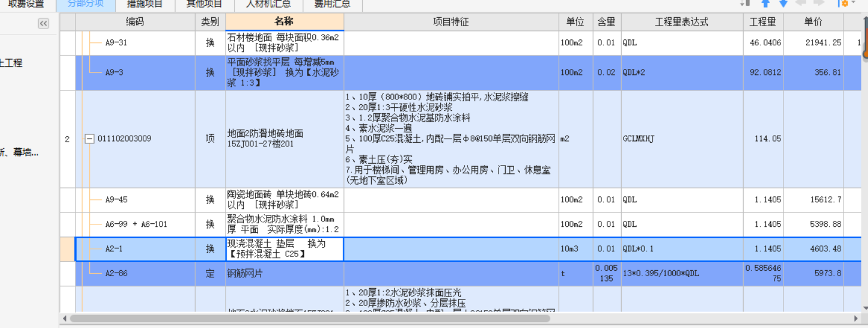Switch to 取费设置 tab
Viewport: 868px width, 328px height.
(26, 4)
